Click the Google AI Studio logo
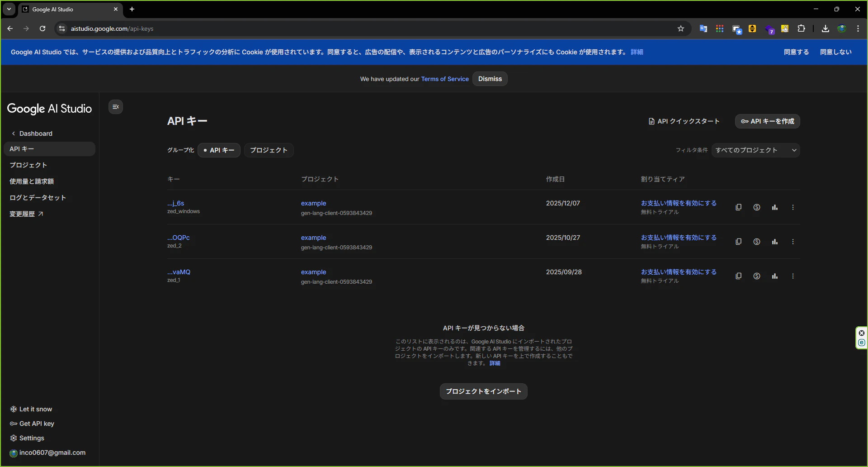 [x=49, y=109]
